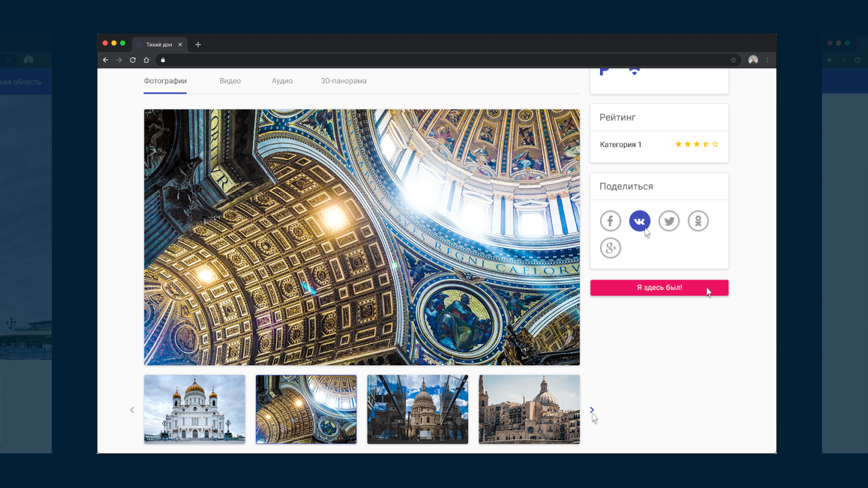This screenshot has height=488, width=868.
Task: Reload the browser page
Action: 133,60
